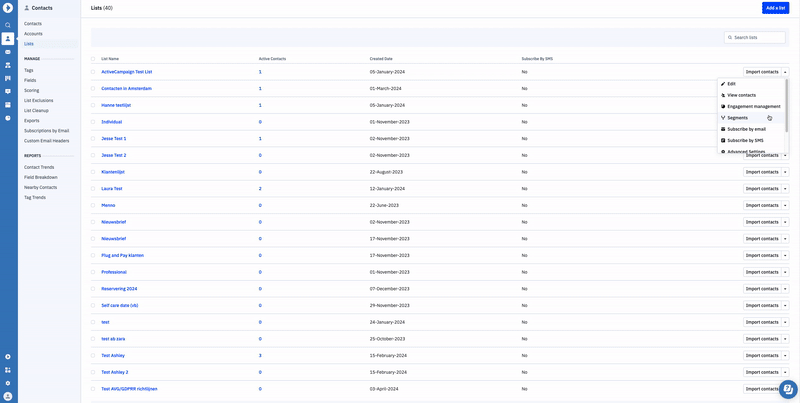Open the Site icon in left rail

click(x=8, y=105)
